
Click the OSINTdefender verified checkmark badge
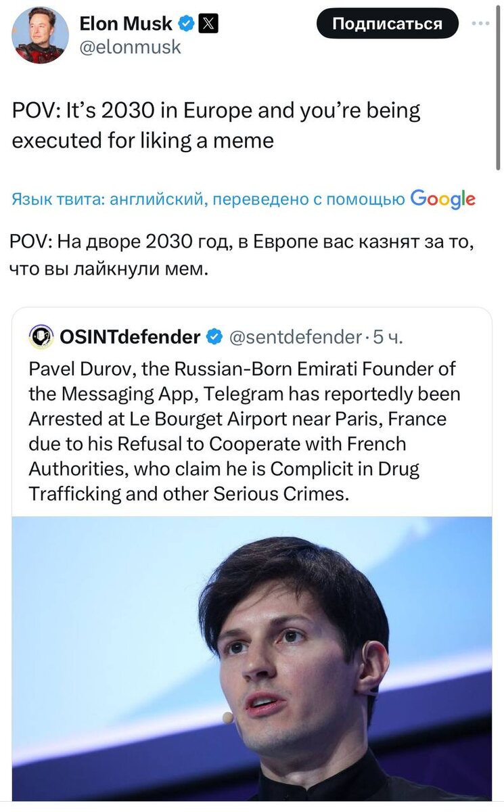(214, 336)
